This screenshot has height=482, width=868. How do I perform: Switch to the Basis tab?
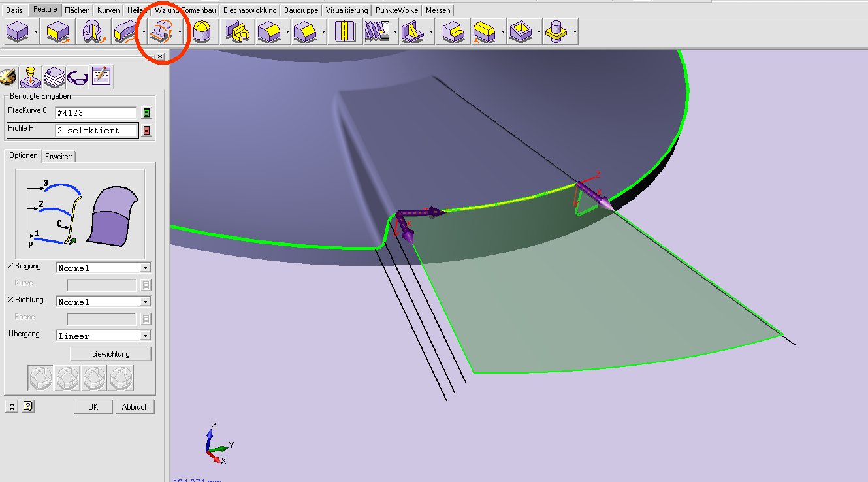click(14, 10)
